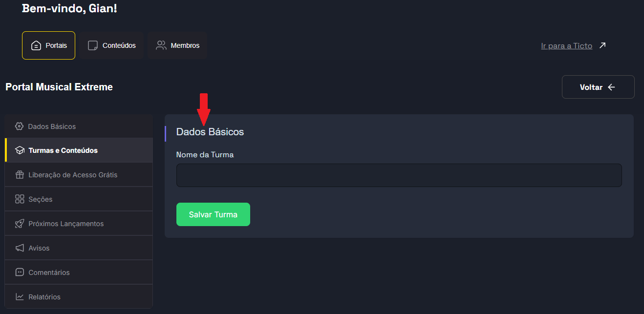This screenshot has width=644, height=314.
Task: Select Próximos Lançamentos in the sidebar
Action: [66, 224]
